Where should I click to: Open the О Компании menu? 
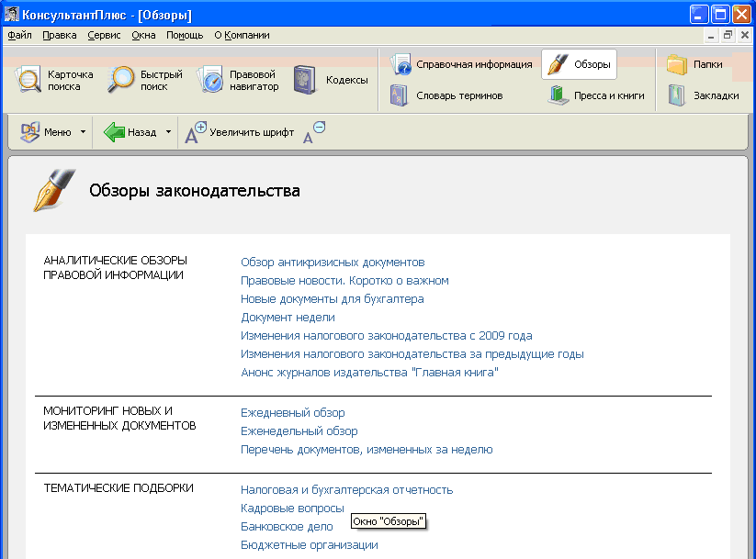(x=242, y=35)
